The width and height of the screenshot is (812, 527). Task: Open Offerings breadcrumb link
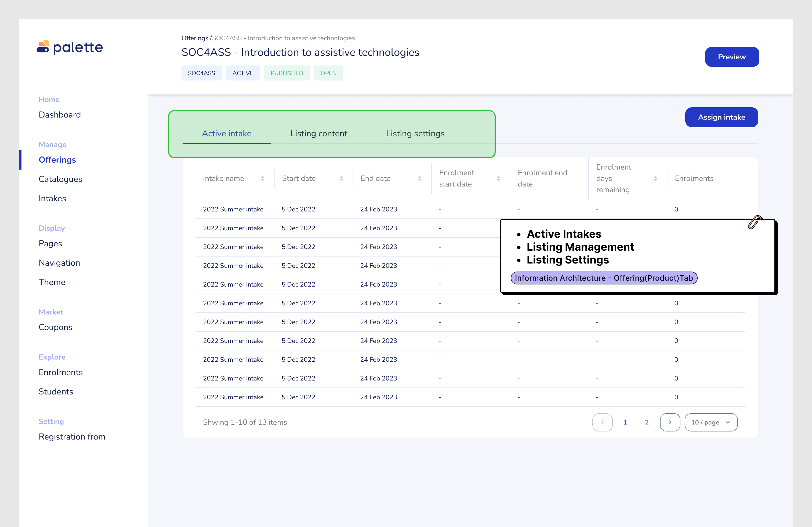(195, 38)
